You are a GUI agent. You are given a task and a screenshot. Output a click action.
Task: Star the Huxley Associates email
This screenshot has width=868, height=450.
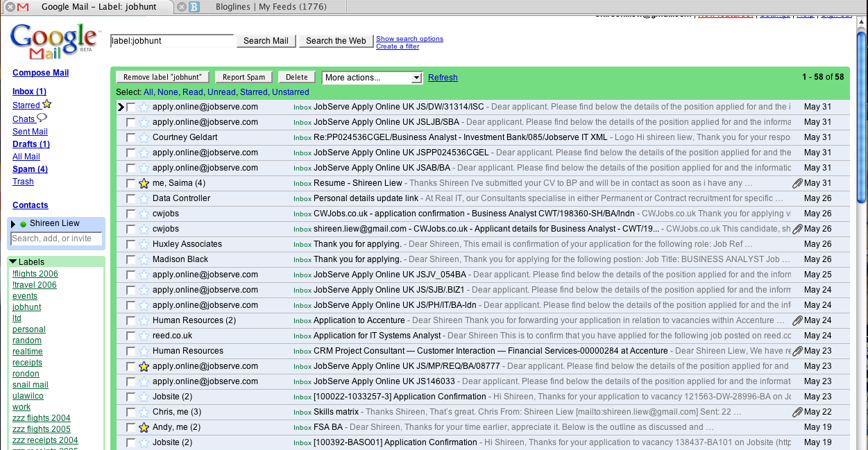[144, 244]
